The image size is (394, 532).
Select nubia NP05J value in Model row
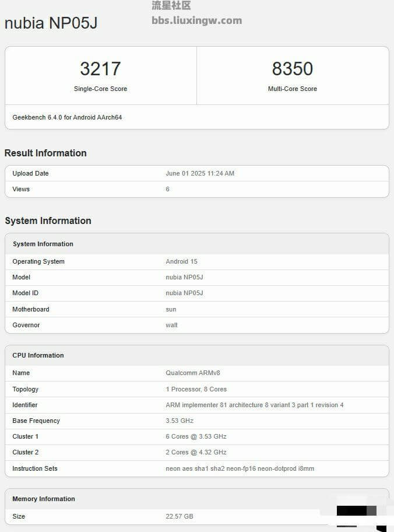click(184, 277)
